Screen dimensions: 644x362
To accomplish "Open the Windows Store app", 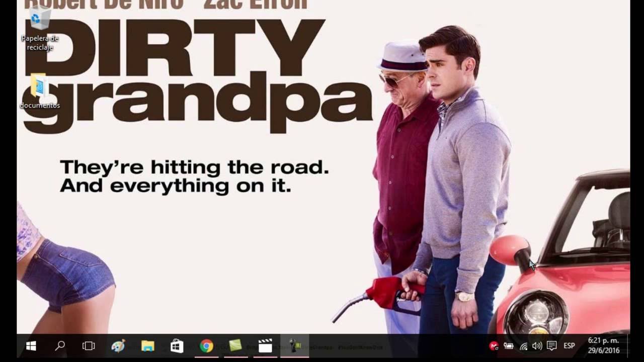I will coord(177,346).
